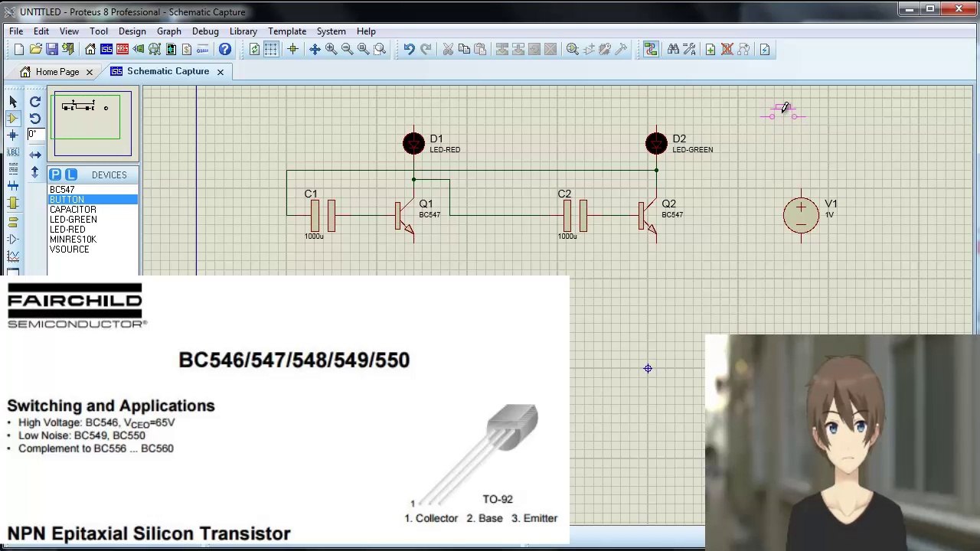The width and height of the screenshot is (980, 551).
Task: Toggle the wire autorouter icon
Action: point(651,50)
